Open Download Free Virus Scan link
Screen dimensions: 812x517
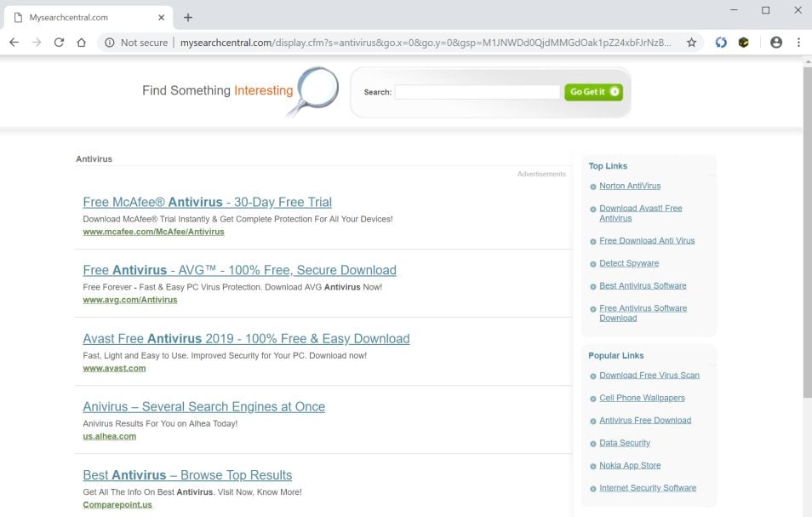point(649,375)
